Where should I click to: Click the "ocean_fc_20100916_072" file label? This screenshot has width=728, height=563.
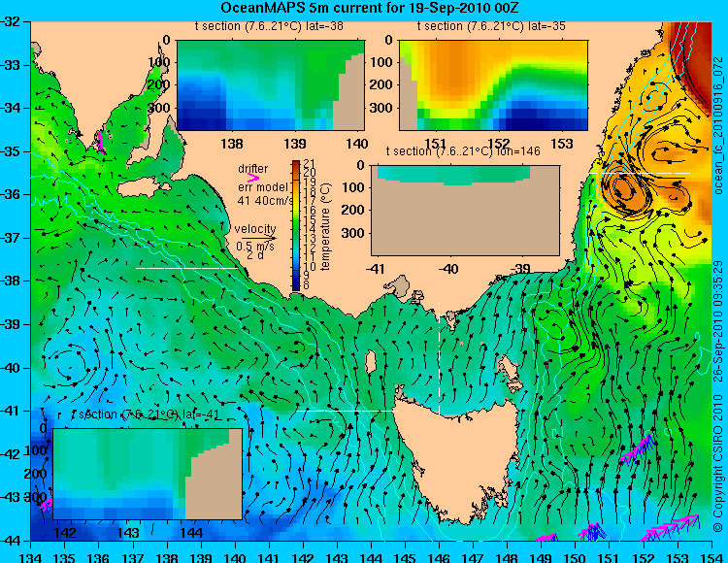point(717,125)
